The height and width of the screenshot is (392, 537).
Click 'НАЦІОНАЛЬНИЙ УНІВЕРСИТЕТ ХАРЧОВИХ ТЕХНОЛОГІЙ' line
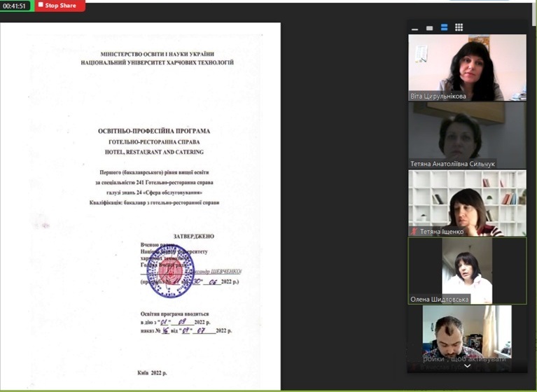coord(158,63)
